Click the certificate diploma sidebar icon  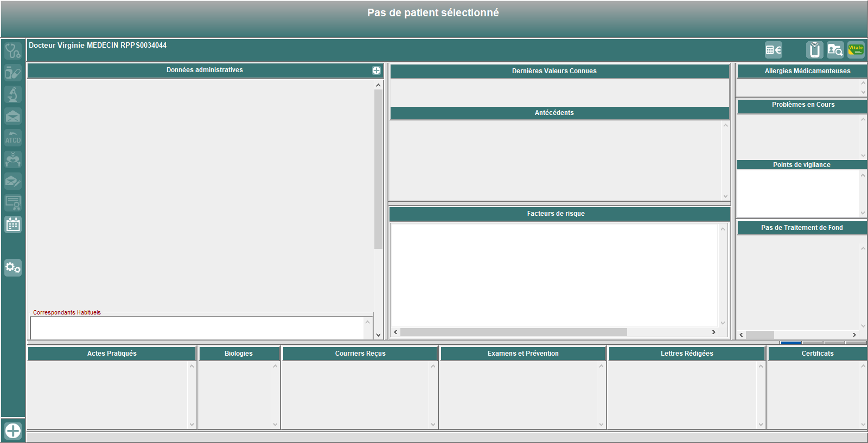point(13,203)
